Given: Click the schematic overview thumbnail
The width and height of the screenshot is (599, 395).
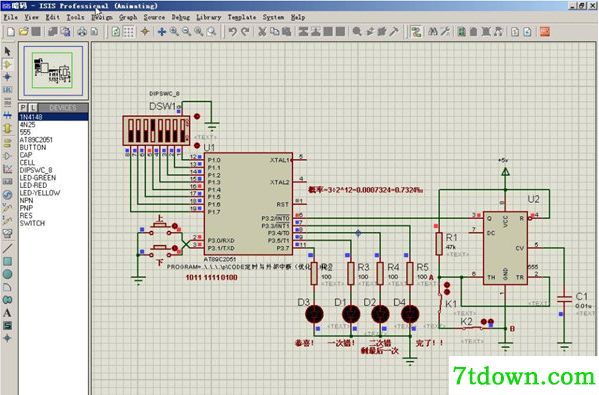Looking at the screenshot, I should click(x=53, y=71).
